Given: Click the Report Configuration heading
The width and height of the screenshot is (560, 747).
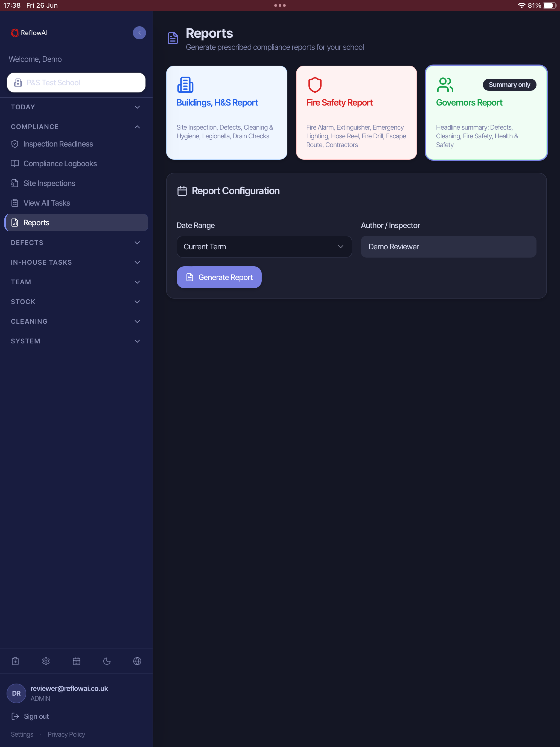Looking at the screenshot, I should coord(235,191).
